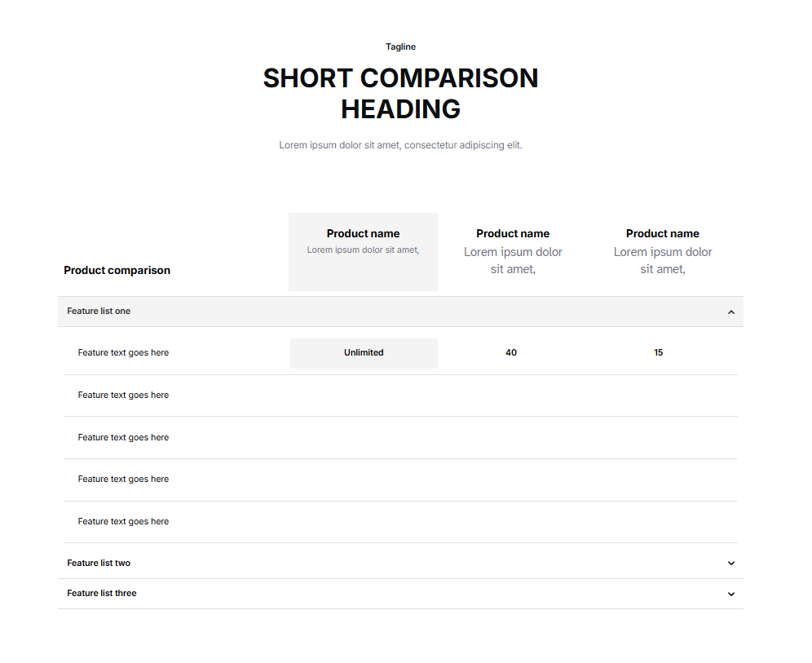The height and width of the screenshot is (663, 812).
Task: Collapse Feature list one chevron
Action: 731,312
